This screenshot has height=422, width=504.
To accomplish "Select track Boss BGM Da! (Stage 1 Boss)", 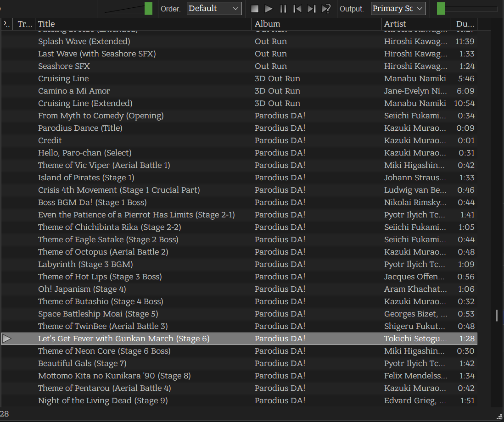I will [92, 202].
